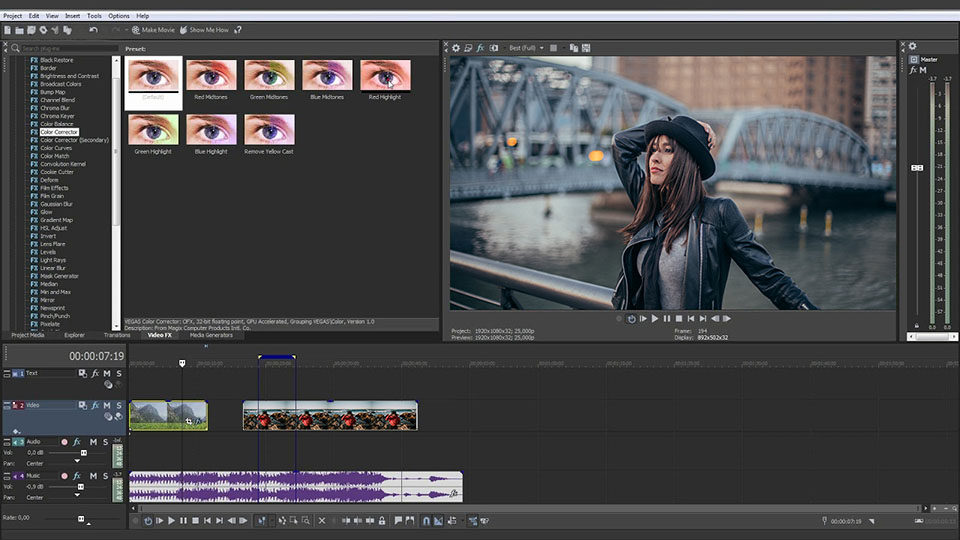Select Gaussian Blur in the plugin list

click(x=56, y=204)
